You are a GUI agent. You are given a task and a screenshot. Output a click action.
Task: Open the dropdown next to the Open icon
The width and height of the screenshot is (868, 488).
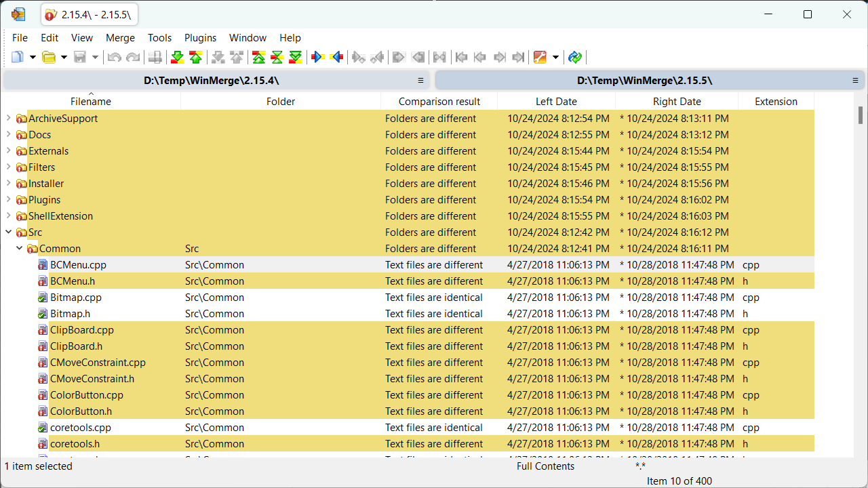62,57
